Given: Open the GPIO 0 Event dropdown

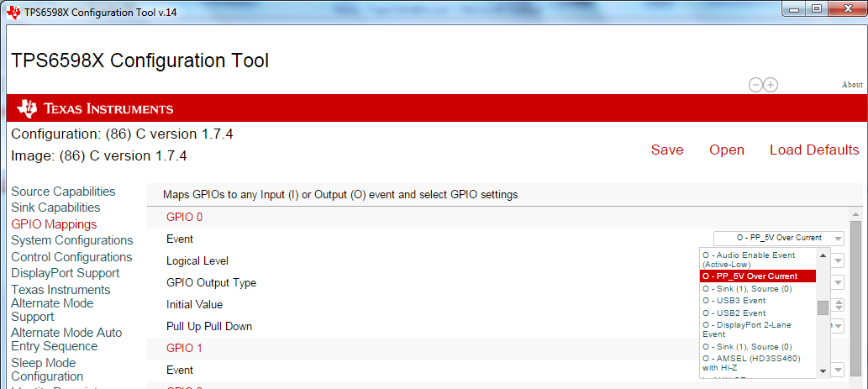Looking at the screenshot, I should pyautogui.click(x=779, y=238).
